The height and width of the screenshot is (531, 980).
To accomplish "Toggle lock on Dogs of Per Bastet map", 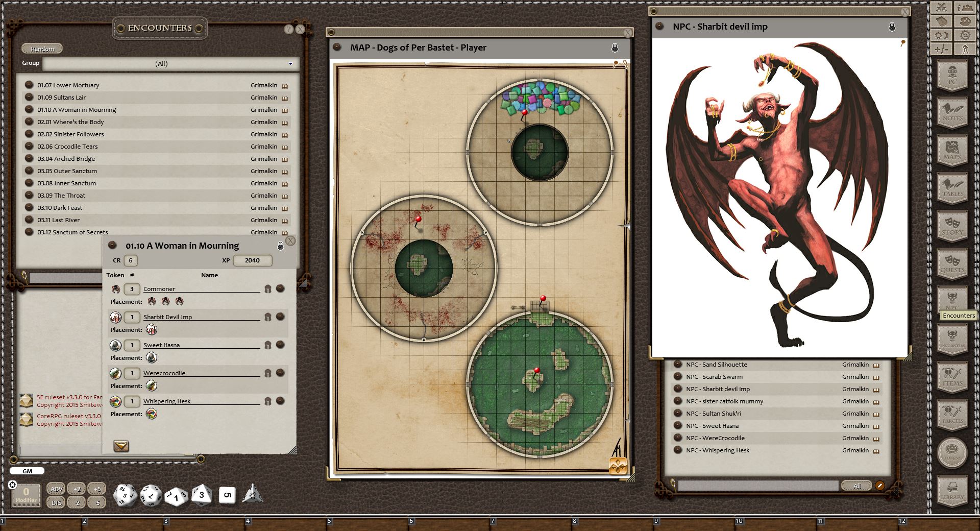I will 615,48.
